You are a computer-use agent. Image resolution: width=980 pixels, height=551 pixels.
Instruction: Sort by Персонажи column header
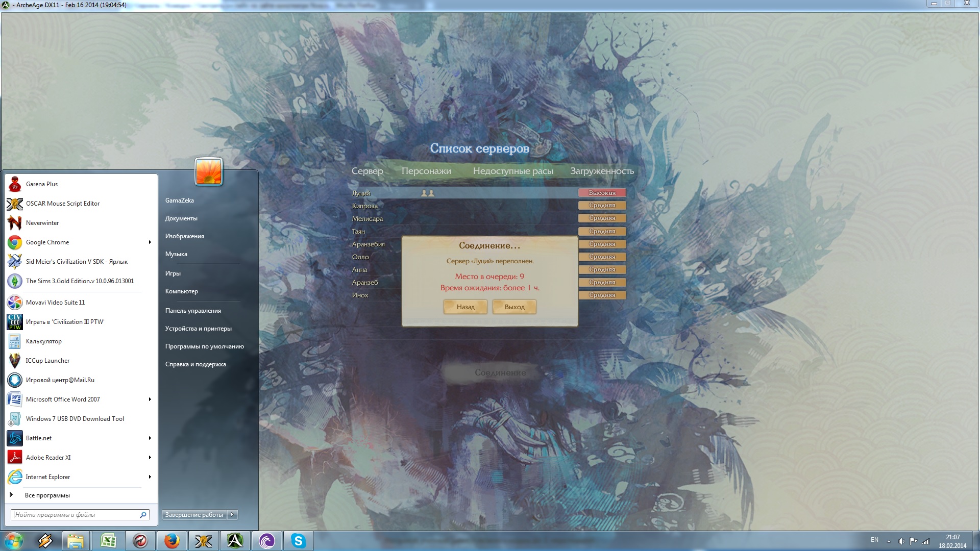point(426,171)
